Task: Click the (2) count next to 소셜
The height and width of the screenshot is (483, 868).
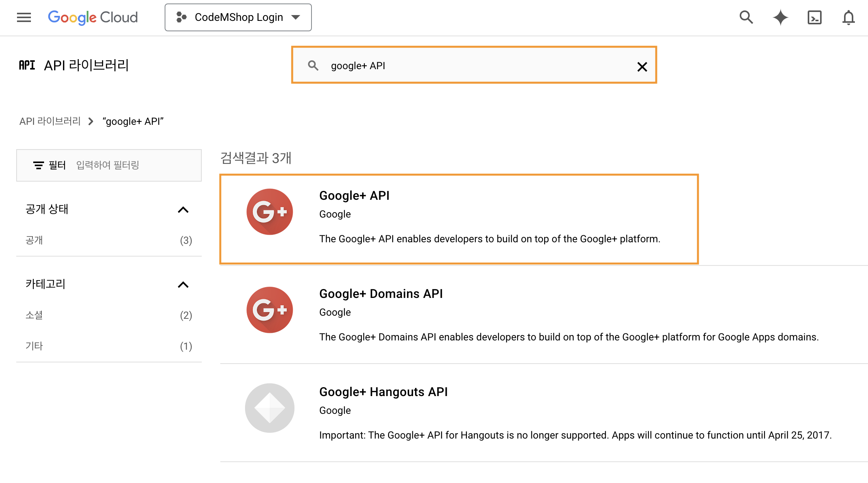Action: tap(186, 315)
